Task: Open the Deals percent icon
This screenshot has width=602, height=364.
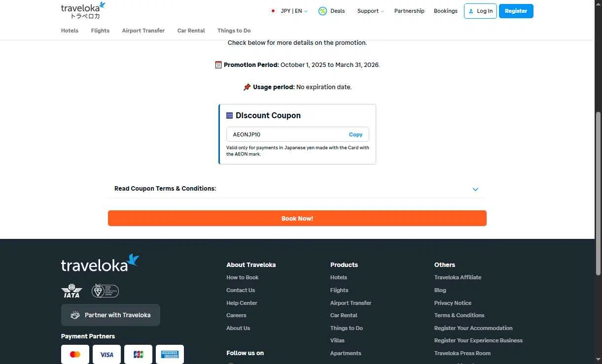Action: [322, 11]
